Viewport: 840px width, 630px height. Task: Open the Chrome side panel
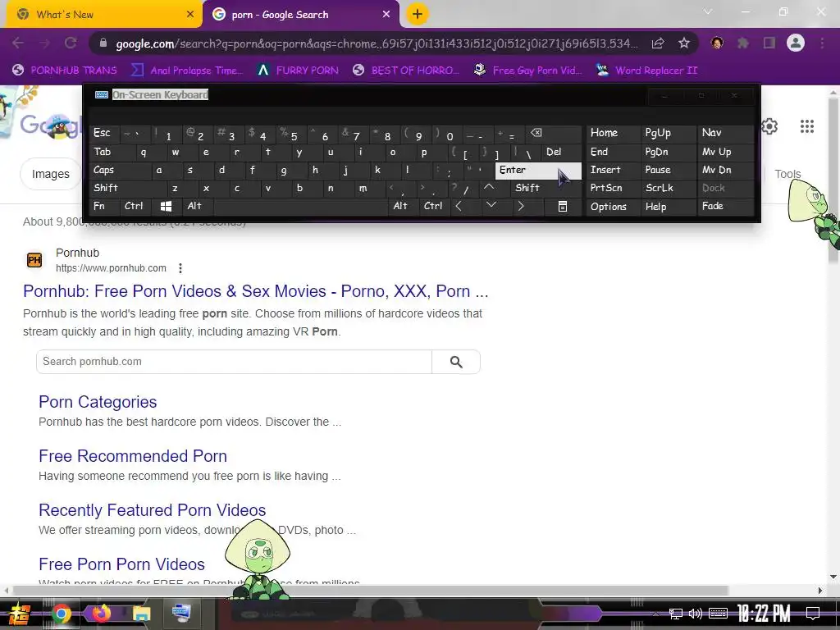click(x=769, y=43)
